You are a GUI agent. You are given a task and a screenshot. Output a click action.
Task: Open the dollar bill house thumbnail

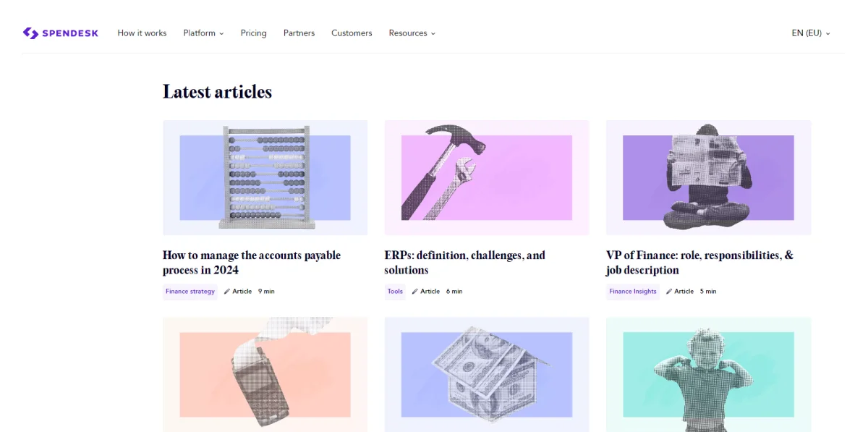coord(487,375)
